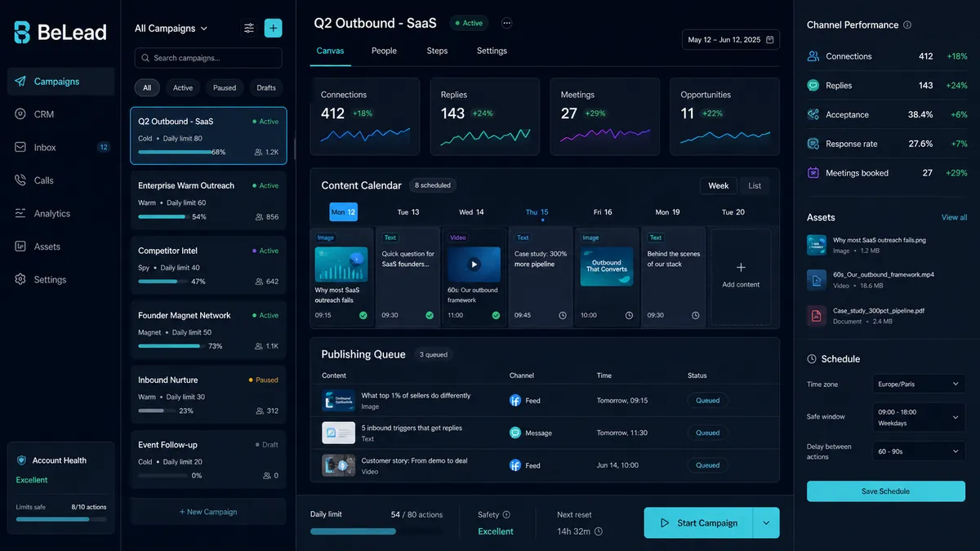Click the Search campaigns input field
980x551 pixels.
pos(208,58)
